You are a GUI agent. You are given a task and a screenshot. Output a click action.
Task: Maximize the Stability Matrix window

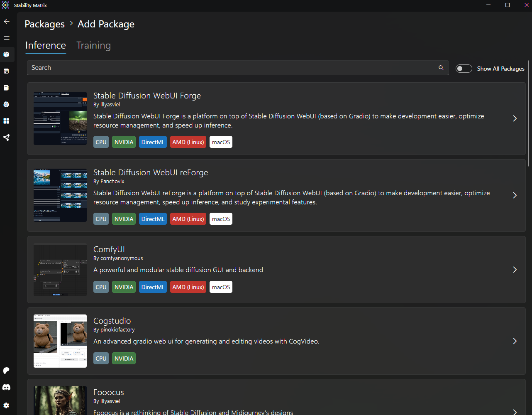pyautogui.click(x=507, y=5)
